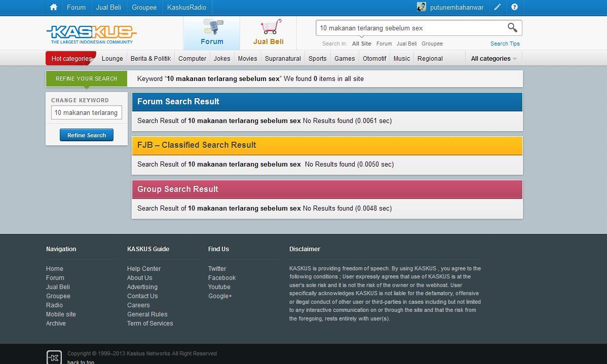Click the Forum microphone icon

[x=213, y=27]
